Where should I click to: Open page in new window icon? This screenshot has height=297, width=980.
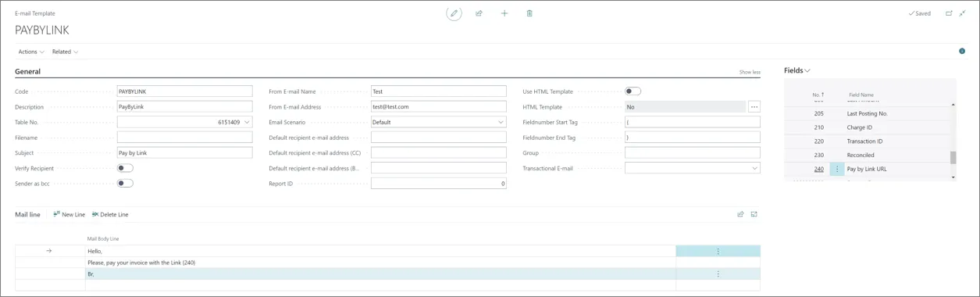[x=949, y=13]
